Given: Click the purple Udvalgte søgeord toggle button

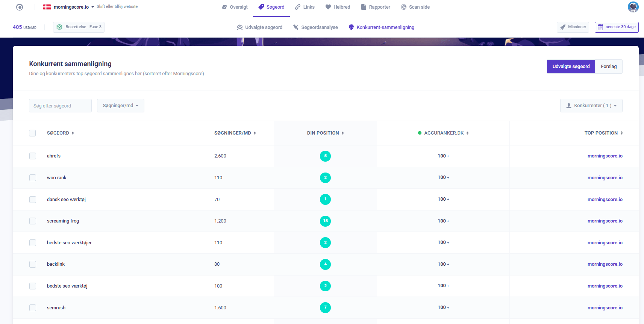Looking at the screenshot, I should (571, 67).
